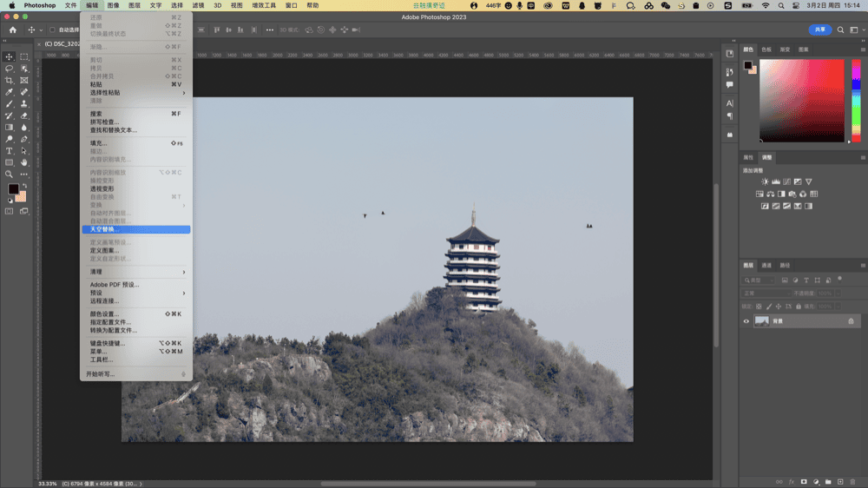Click the black foreground color swatch in toolbar
The width and height of the screenshot is (868, 488).
tap(13, 189)
